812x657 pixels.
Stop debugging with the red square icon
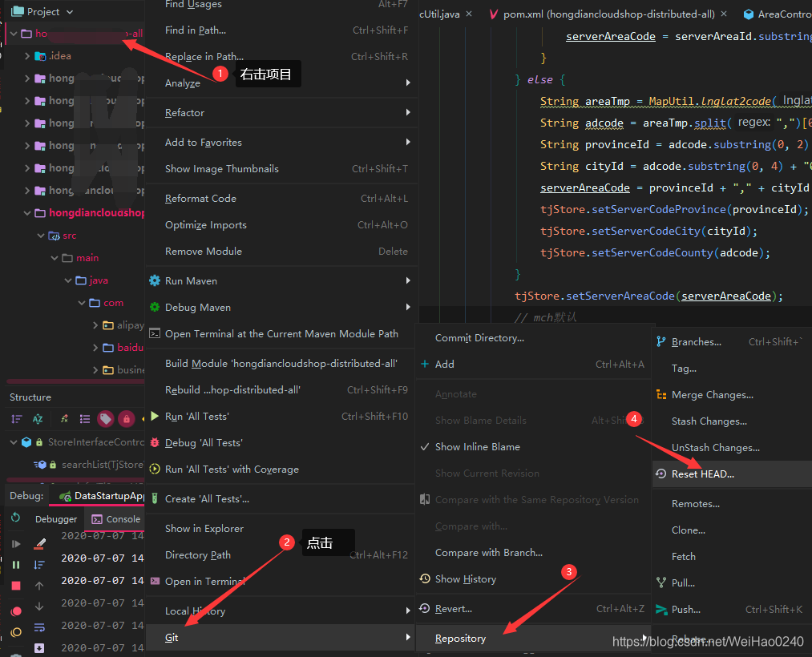(16, 586)
